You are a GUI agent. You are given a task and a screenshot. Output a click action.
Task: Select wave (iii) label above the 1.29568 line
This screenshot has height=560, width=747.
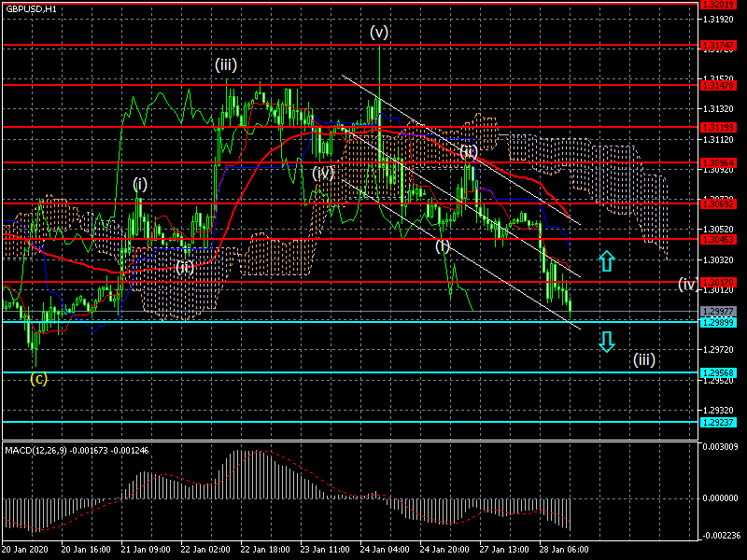[644, 359]
